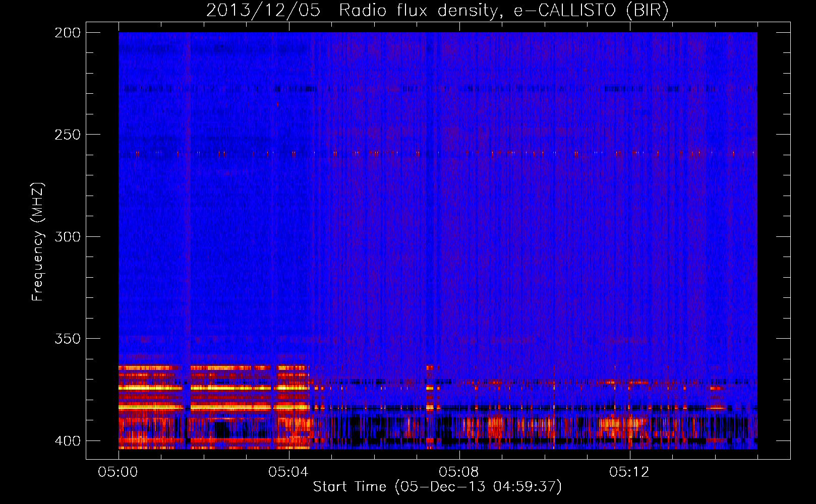Click the 'Start Time (05-Dec-13 04:59:37)' label
The height and width of the screenshot is (504, 816).
[437, 487]
